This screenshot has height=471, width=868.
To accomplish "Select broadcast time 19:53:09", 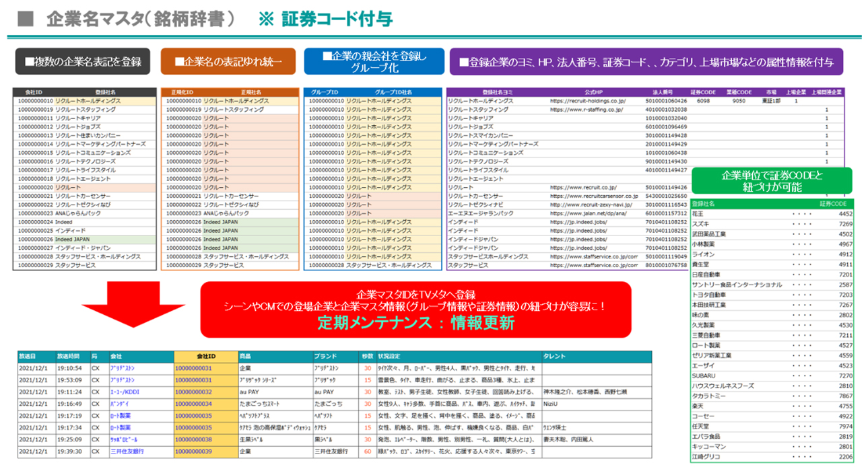I will [x=70, y=379].
